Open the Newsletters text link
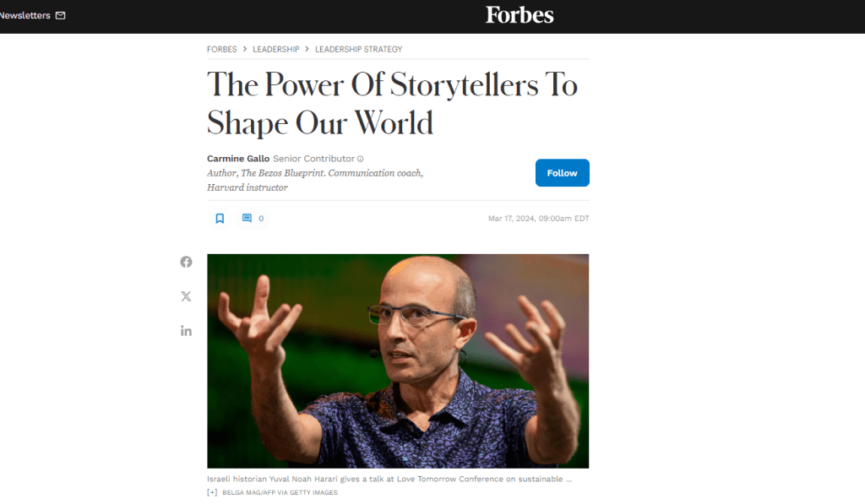This screenshot has height=504, width=865. pyautogui.click(x=25, y=15)
